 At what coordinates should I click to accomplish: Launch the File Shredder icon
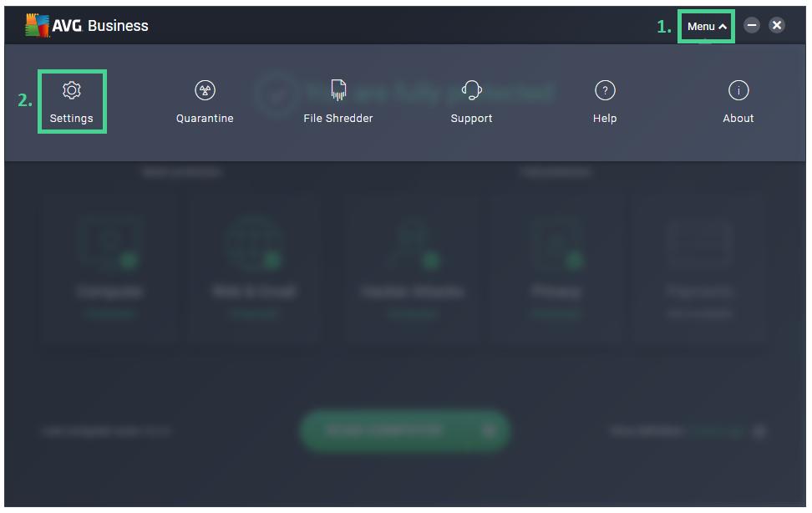click(338, 90)
